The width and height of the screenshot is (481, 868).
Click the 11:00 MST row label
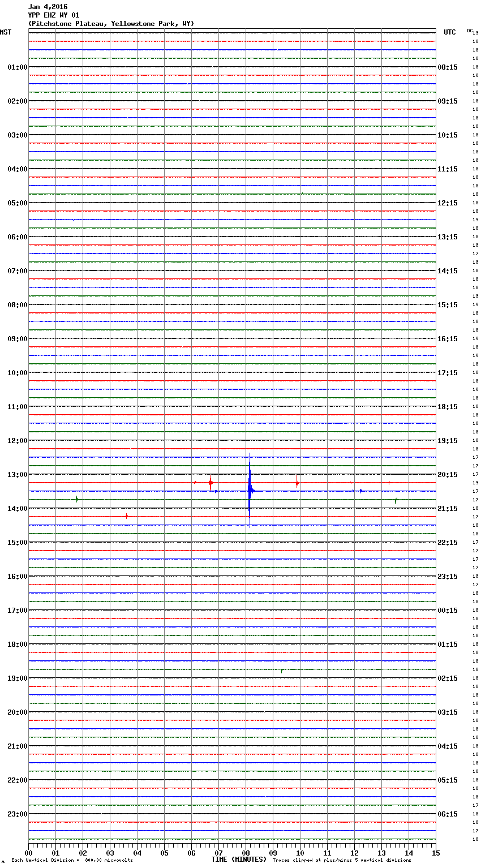point(18,407)
